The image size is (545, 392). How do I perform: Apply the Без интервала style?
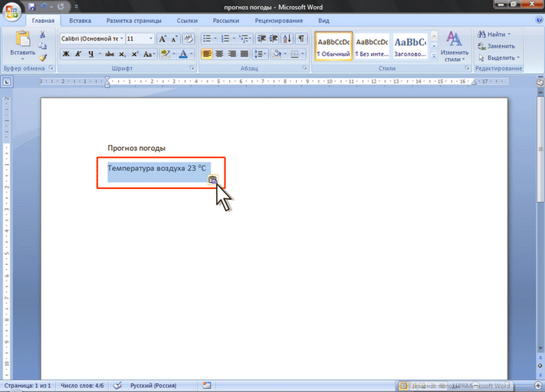pos(372,47)
